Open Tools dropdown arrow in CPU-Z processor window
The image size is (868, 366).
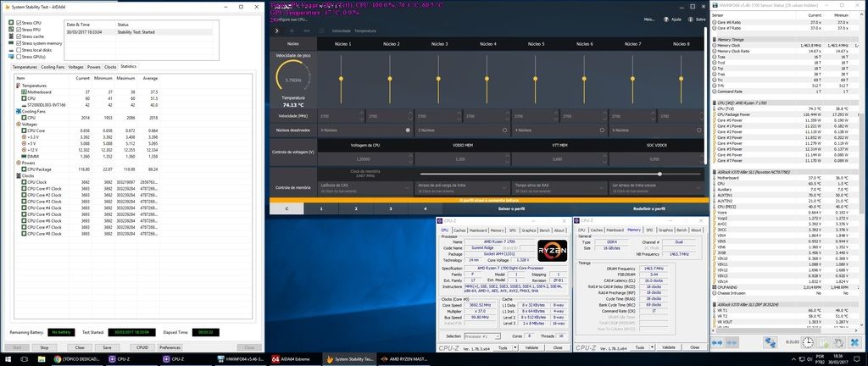pyautogui.click(x=515, y=347)
